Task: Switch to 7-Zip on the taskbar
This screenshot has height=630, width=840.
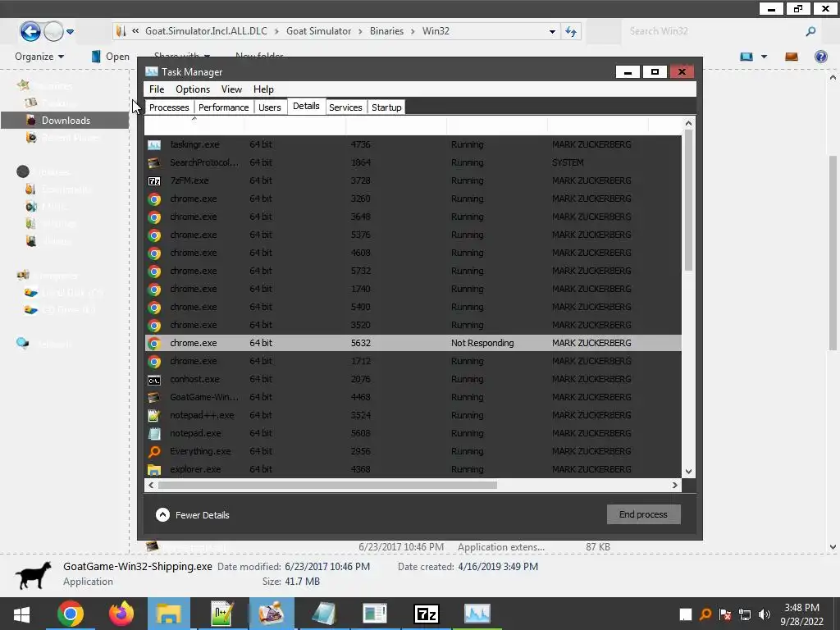Action: pos(427,614)
